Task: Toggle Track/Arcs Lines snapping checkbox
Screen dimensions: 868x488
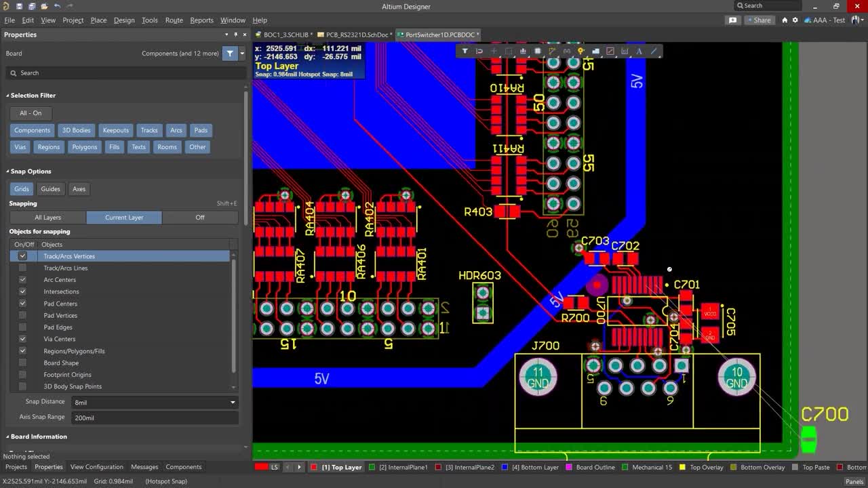Action: coord(22,268)
